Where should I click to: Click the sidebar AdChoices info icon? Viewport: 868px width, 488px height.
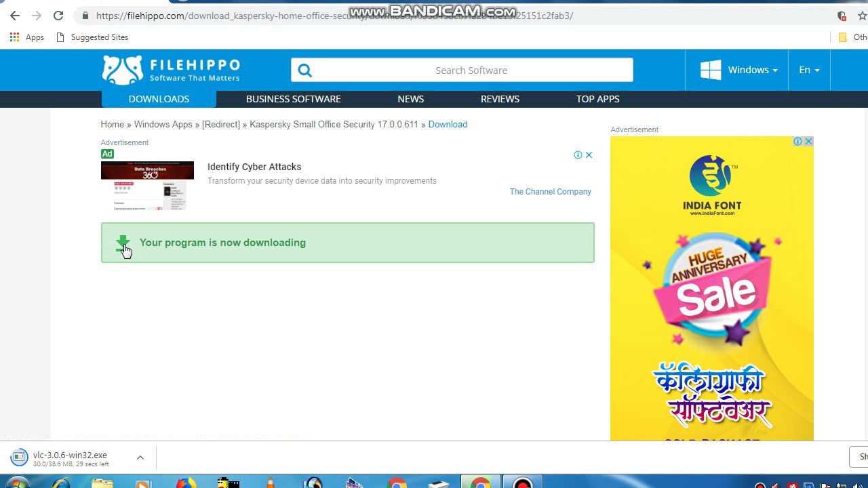pyautogui.click(x=798, y=142)
